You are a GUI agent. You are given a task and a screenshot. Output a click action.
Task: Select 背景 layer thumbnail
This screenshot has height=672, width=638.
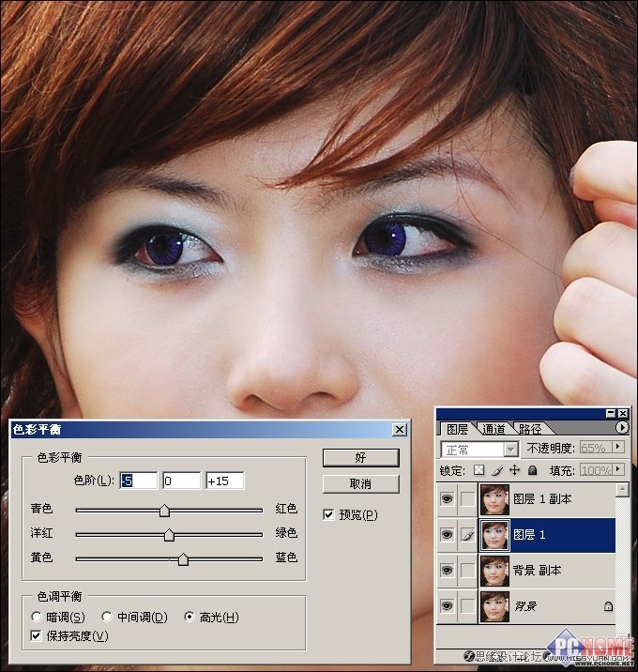tap(494, 606)
